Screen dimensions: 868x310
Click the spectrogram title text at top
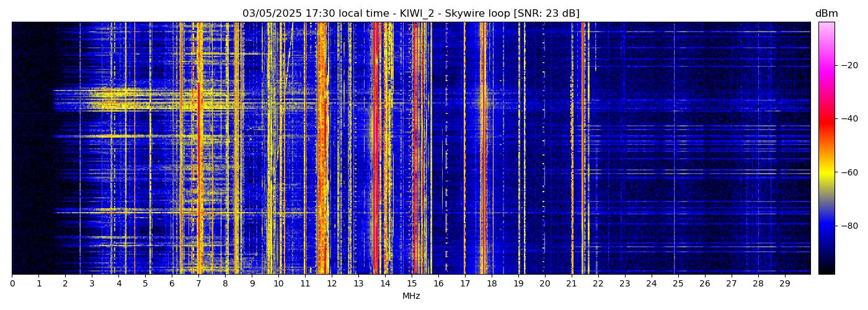[x=410, y=14]
